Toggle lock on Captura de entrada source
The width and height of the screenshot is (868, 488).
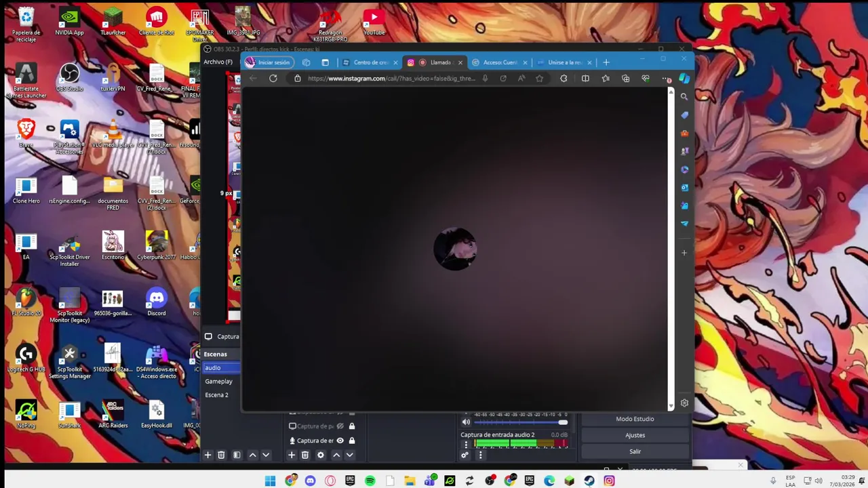click(x=352, y=441)
